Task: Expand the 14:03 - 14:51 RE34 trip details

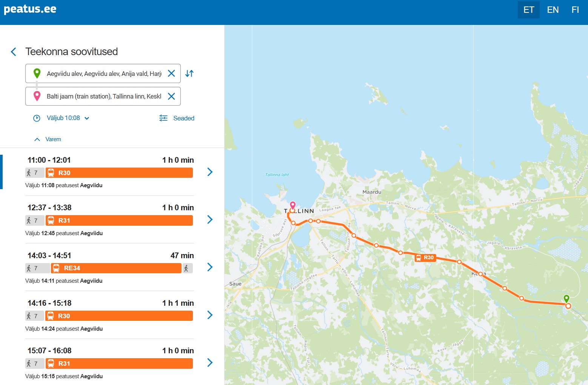Action: [210, 267]
